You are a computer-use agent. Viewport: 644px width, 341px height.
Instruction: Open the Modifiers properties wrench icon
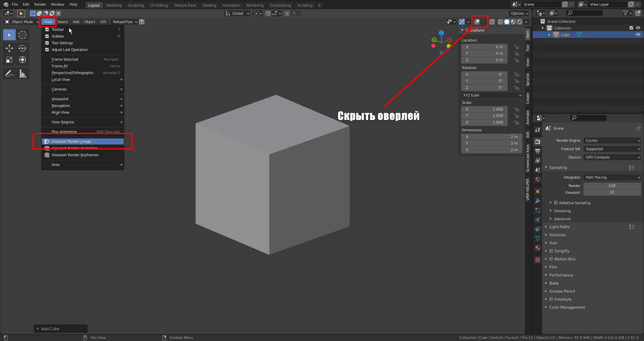pos(538,201)
